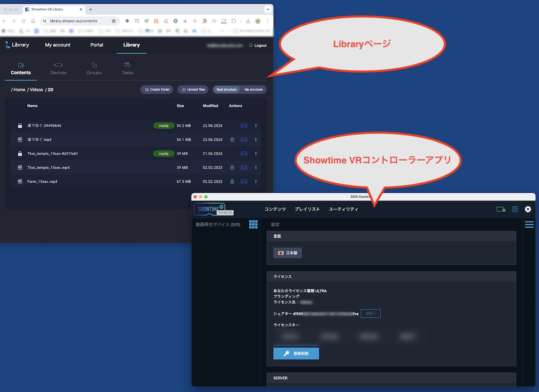
Task: Open more options for Thai_temple_15sec.mp4 row
Action: pyautogui.click(x=256, y=168)
